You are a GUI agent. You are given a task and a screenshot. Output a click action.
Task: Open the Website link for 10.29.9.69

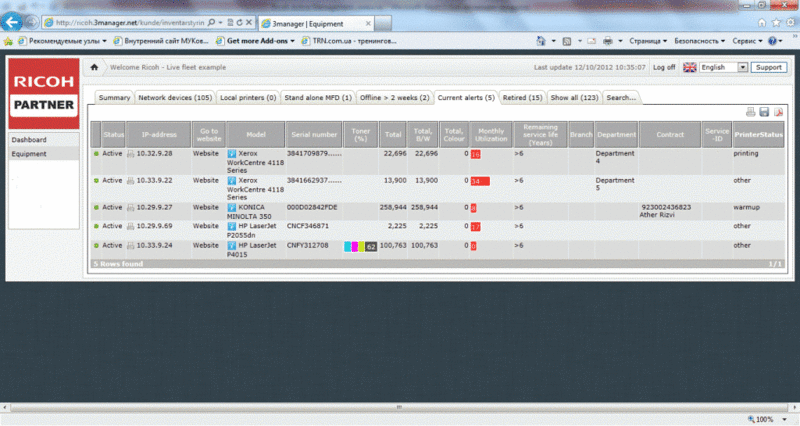tap(206, 226)
